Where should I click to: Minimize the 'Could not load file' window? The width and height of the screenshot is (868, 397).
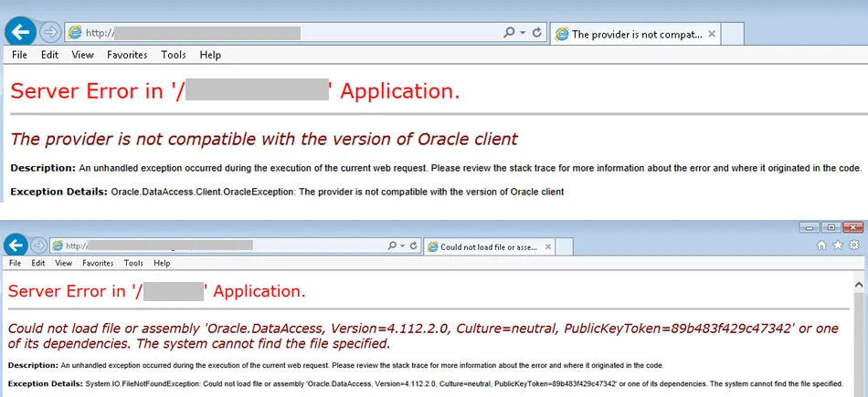point(810,227)
